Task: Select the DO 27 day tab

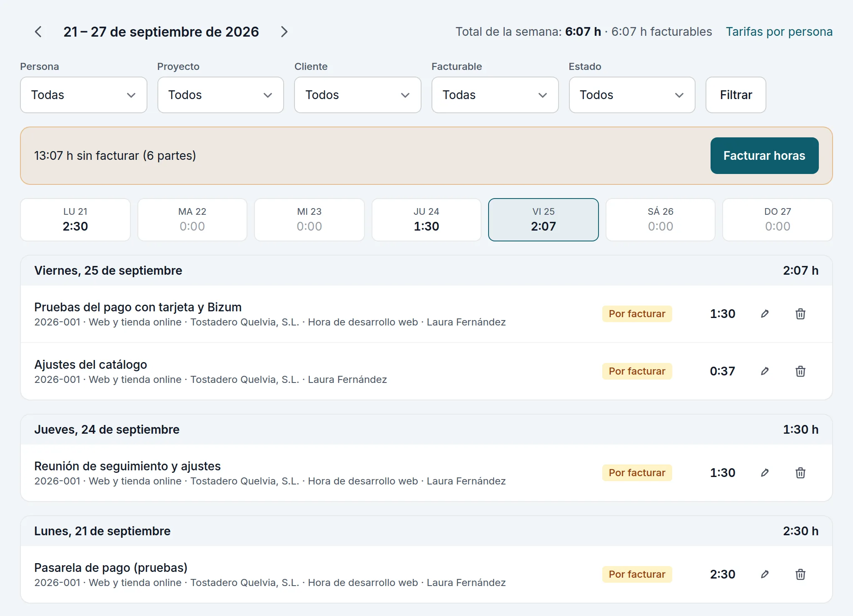Action: pyautogui.click(x=778, y=220)
